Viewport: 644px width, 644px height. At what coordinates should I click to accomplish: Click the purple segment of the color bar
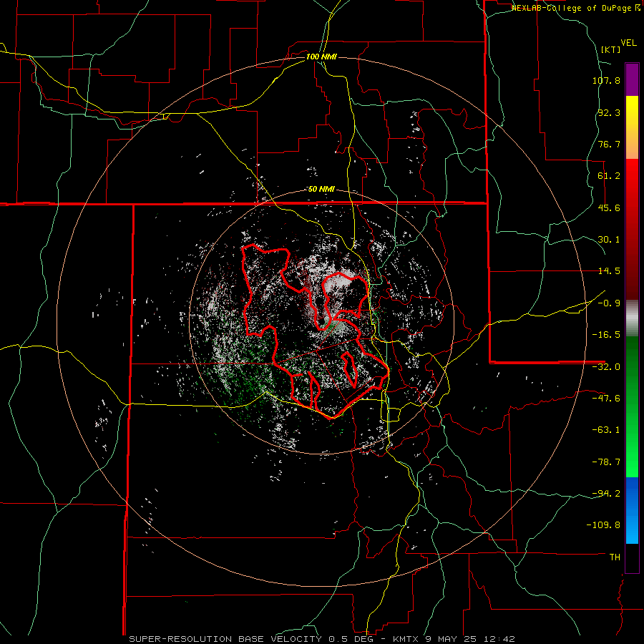[632, 79]
